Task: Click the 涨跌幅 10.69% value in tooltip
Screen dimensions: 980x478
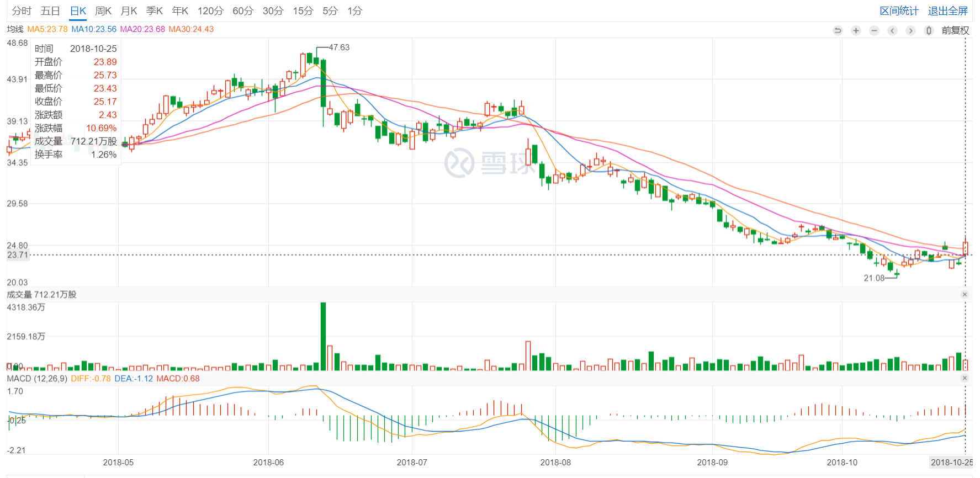Action: point(101,128)
